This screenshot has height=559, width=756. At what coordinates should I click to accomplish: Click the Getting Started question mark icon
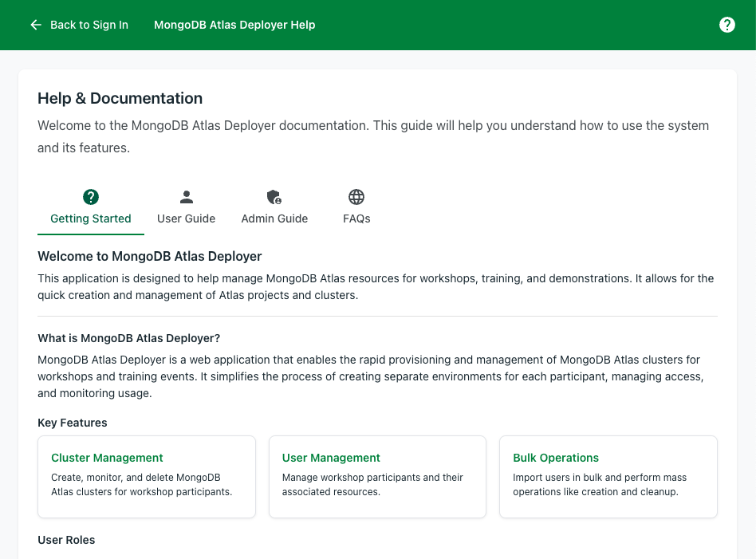[x=91, y=197]
